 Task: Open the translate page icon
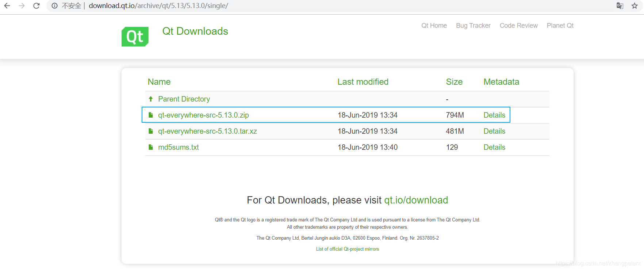click(620, 6)
